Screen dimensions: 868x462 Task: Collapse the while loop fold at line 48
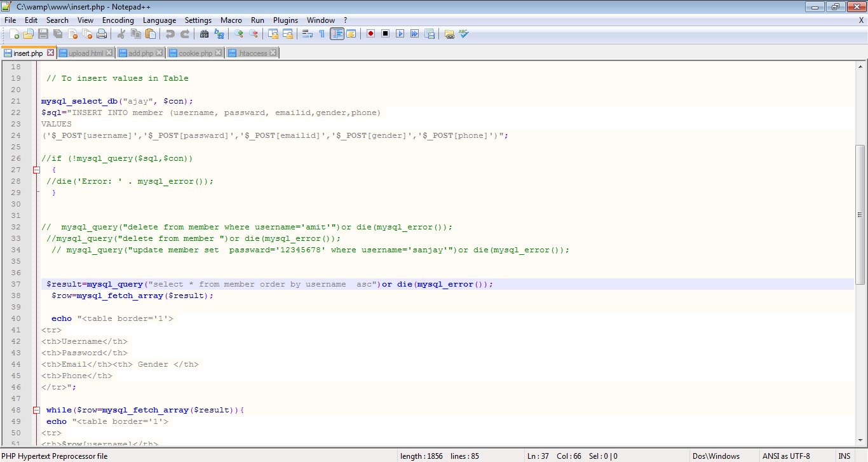(x=36, y=410)
